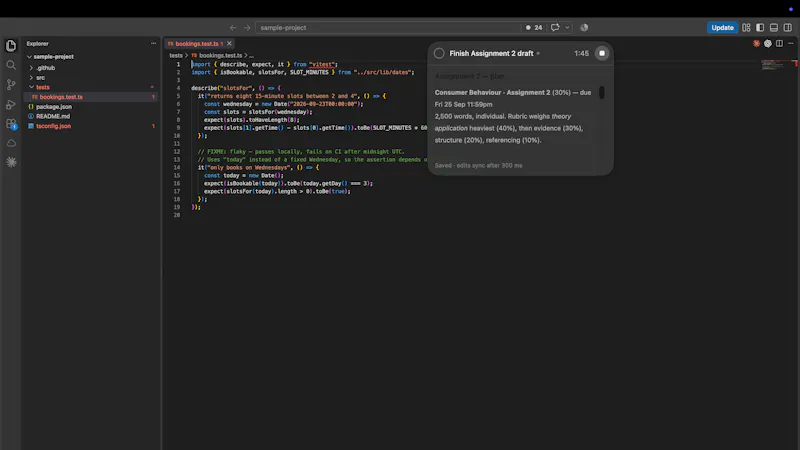Mark Finish Assignment 2 draft as complete
The height and width of the screenshot is (450, 800).
[439, 53]
